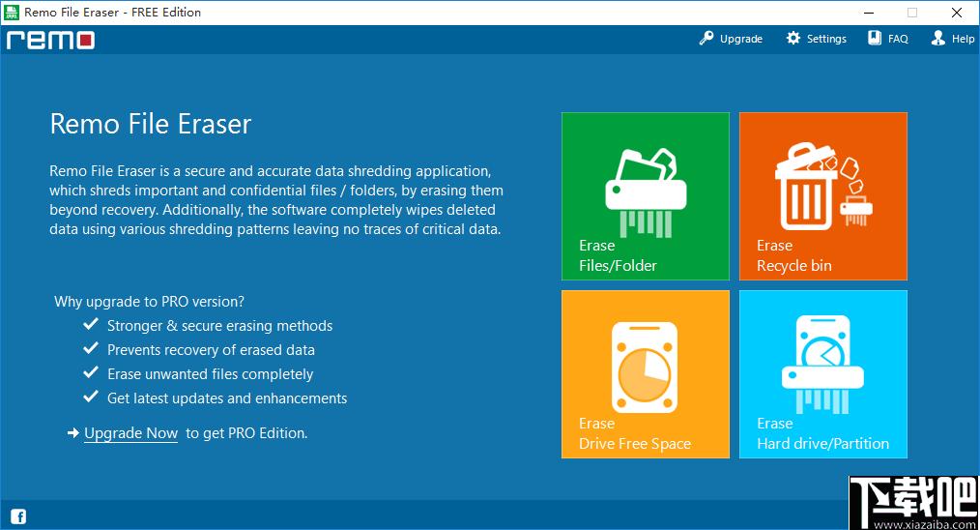Open the Upgrade menu item
Image resolution: width=980 pixels, height=530 pixels.
click(731, 38)
